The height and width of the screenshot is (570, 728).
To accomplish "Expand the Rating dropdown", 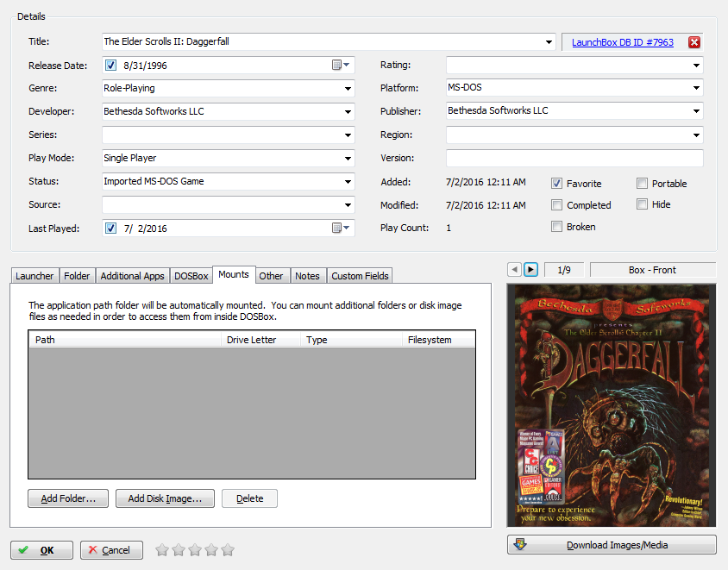I will pyautogui.click(x=696, y=65).
